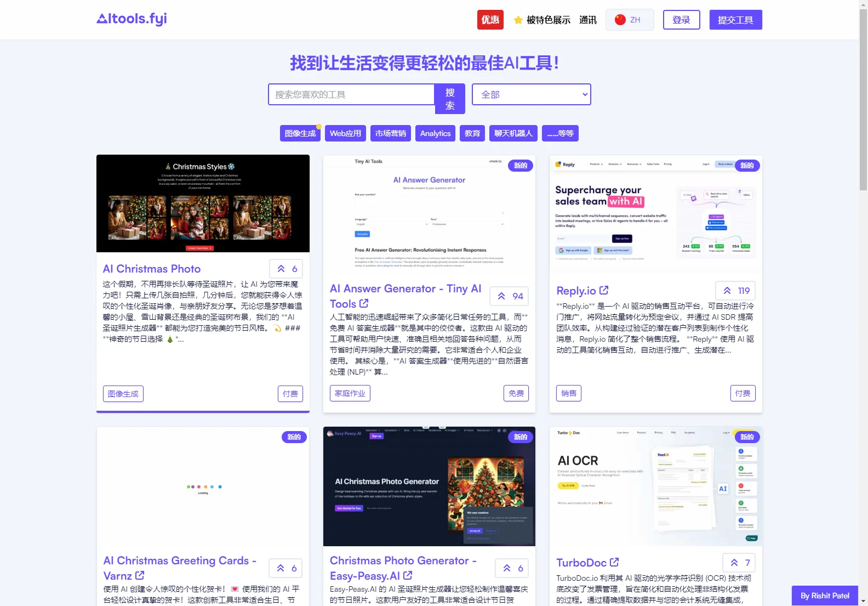Viewport: 868px width, 606px height.
Task: Click the 登录 login button
Action: 682,20
